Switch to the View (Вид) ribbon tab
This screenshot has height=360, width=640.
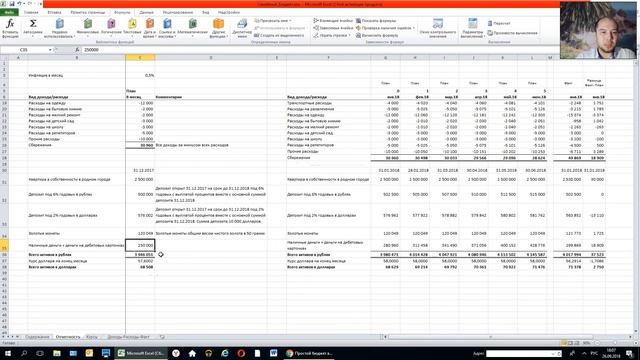pyautogui.click(x=206, y=12)
